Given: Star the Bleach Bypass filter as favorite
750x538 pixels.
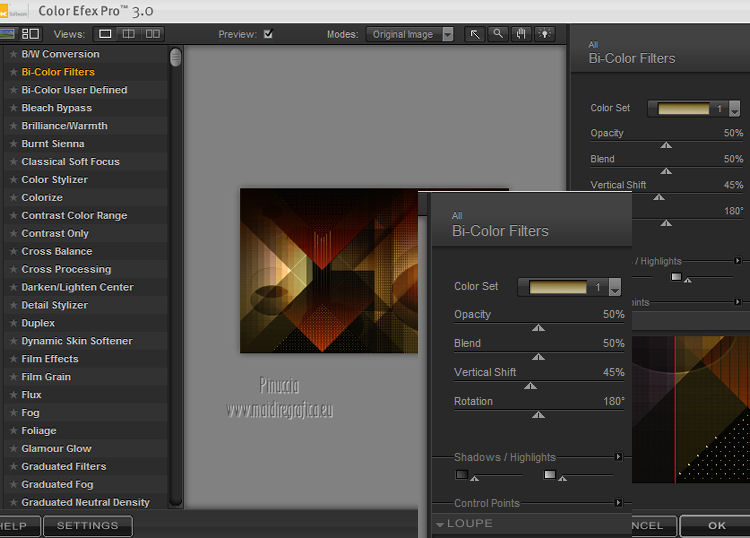Looking at the screenshot, I should point(13,108).
